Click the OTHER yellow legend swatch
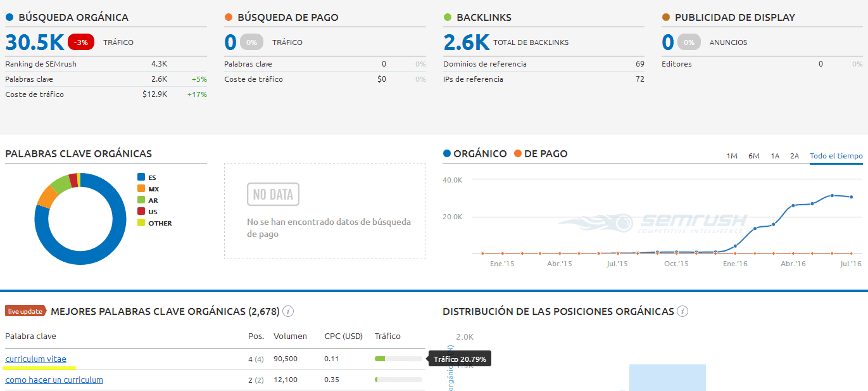 coord(141,223)
